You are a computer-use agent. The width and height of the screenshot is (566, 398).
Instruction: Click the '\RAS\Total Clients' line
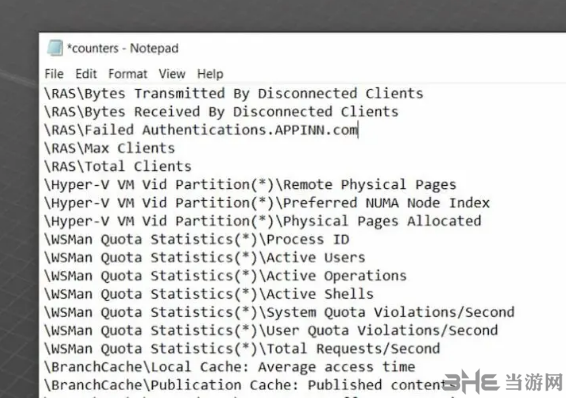click(x=118, y=166)
